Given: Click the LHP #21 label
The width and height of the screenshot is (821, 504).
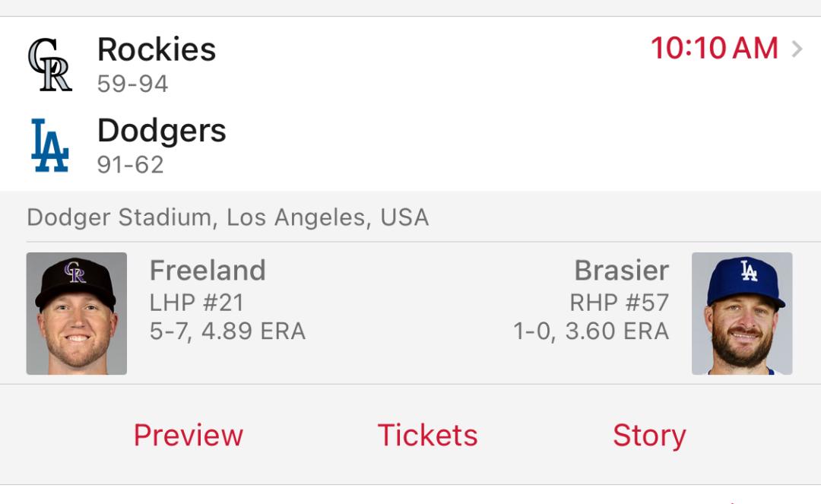Looking at the screenshot, I should tap(196, 303).
